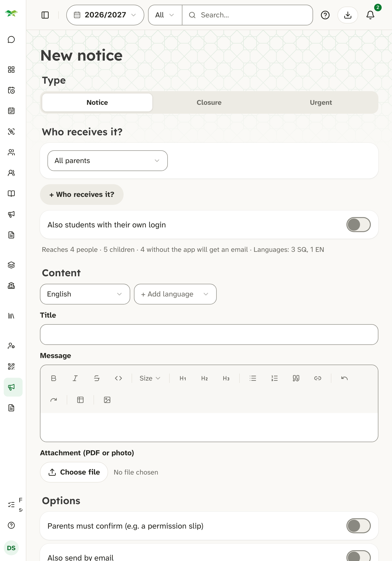Apply Italic formatting in message editor
Image resolution: width=392 pixels, height=561 pixels.
click(x=75, y=378)
